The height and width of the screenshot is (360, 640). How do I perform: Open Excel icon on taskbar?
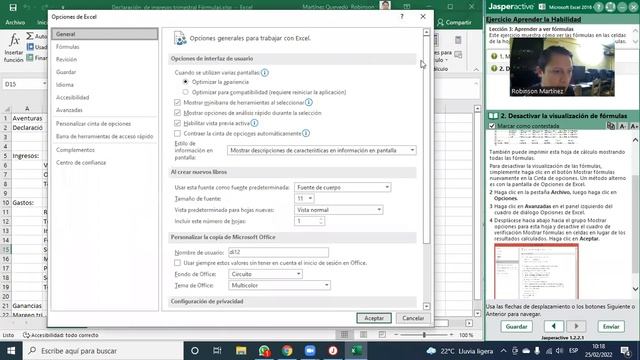point(356,351)
